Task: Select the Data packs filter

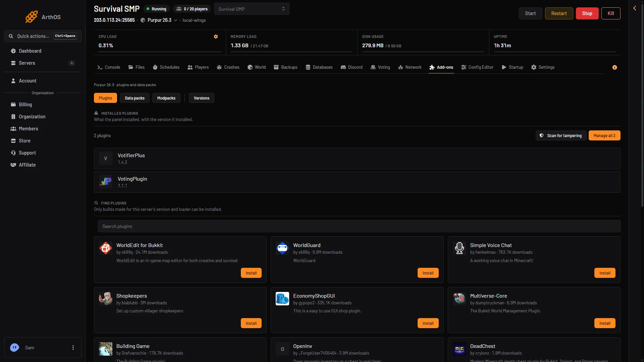Action: coord(135,98)
